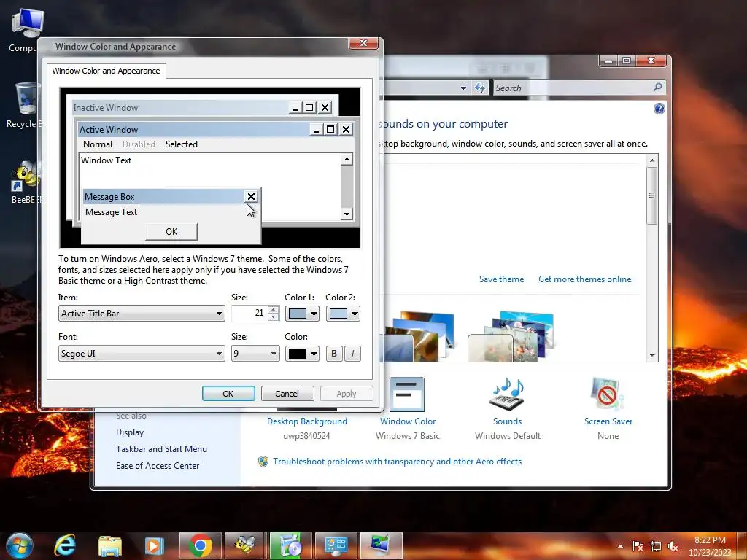This screenshot has width=747, height=560.
Task: Click the Search box in Personalization window
Action: click(578, 87)
